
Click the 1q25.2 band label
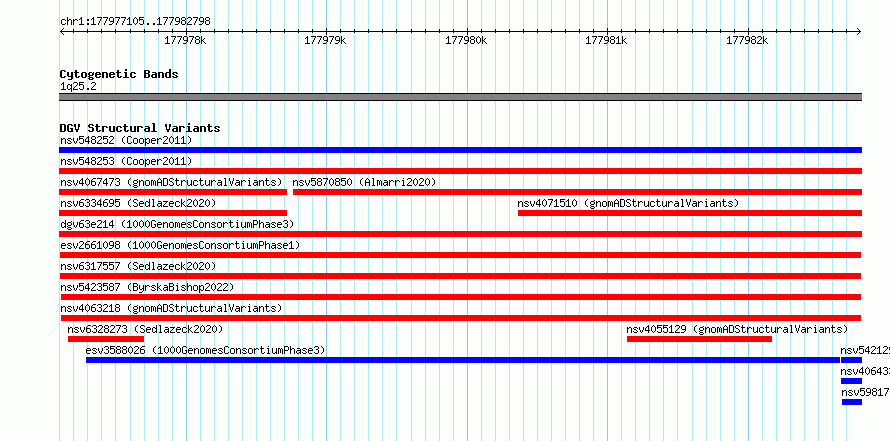click(78, 87)
